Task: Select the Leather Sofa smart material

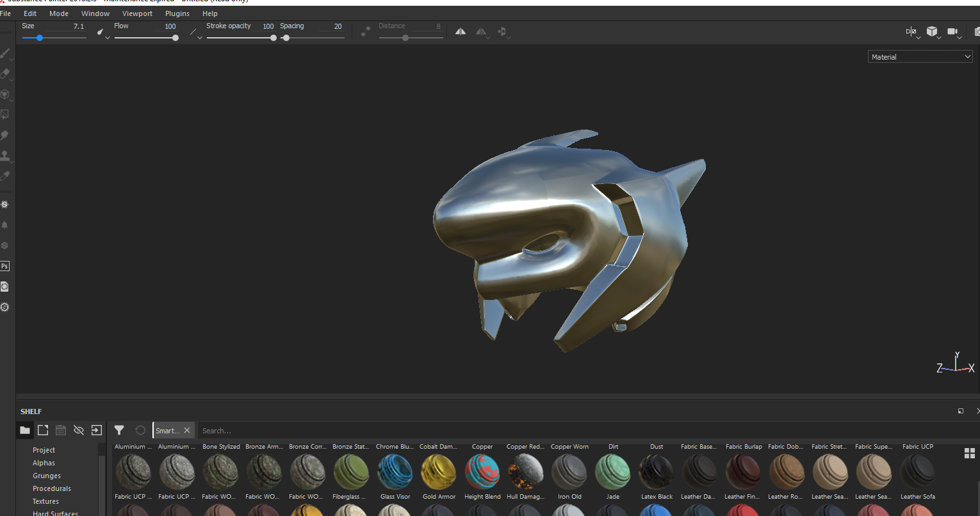Action: 918,476
